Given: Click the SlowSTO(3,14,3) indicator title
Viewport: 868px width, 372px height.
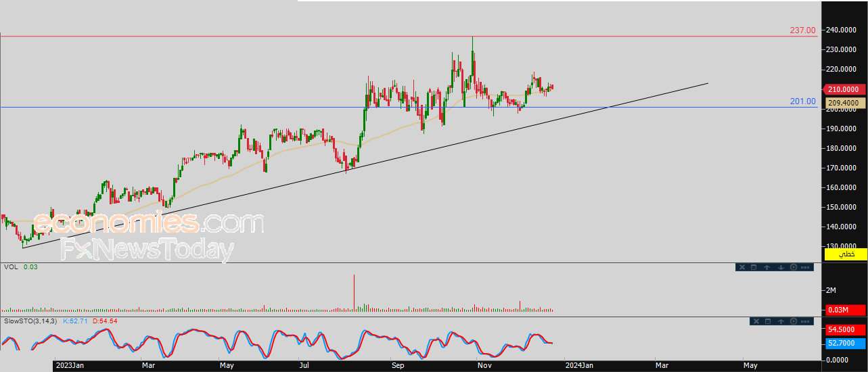Looking at the screenshot, I should pyautogui.click(x=32, y=321).
